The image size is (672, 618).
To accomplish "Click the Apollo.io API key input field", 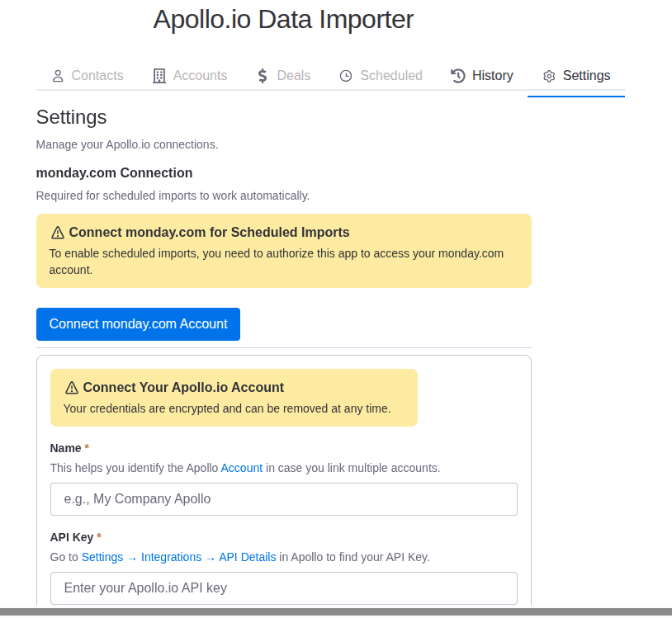I will click(x=284, y=588).
